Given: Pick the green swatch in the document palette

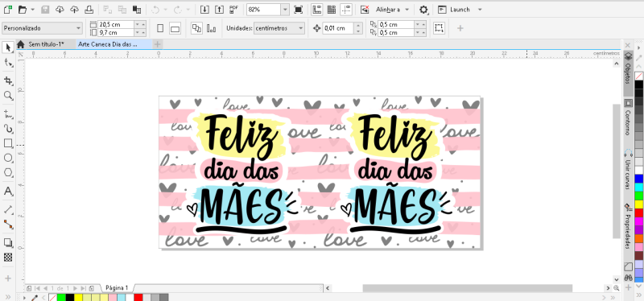Looking at the screenshot, I should point(61,297).
